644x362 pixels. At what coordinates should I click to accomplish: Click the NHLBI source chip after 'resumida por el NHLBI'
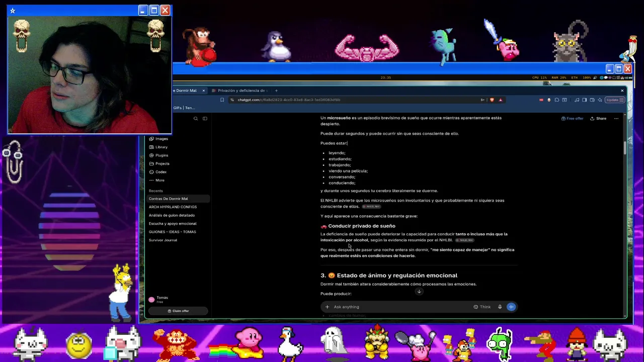click(465, 240)
